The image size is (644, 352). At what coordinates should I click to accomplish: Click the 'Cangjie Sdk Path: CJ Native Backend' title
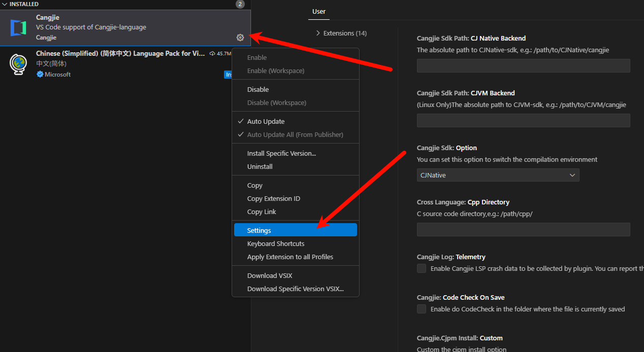(471, 38)
